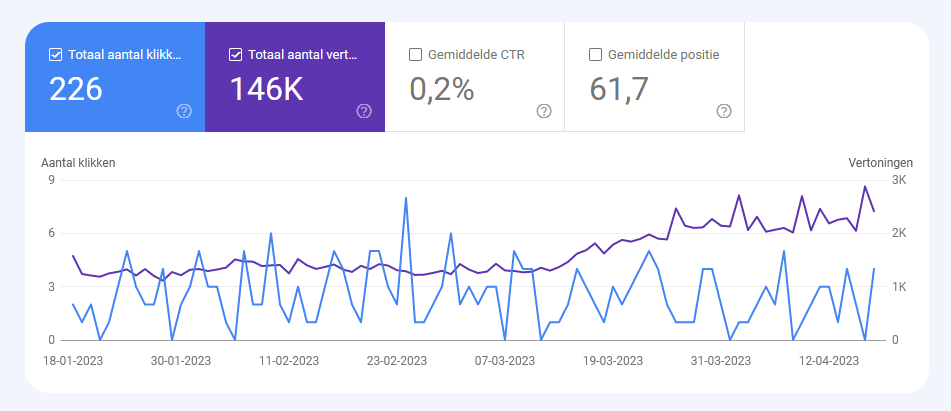Select the 61,7 average position card

(654, 77)
